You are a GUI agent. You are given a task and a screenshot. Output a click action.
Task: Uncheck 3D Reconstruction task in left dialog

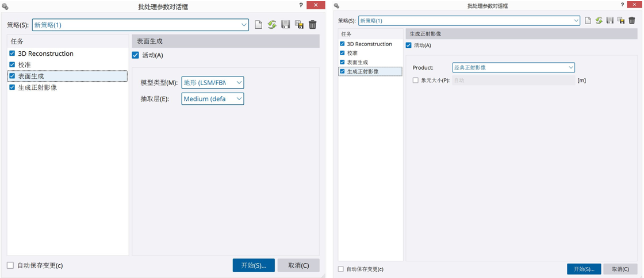(12, 54)
